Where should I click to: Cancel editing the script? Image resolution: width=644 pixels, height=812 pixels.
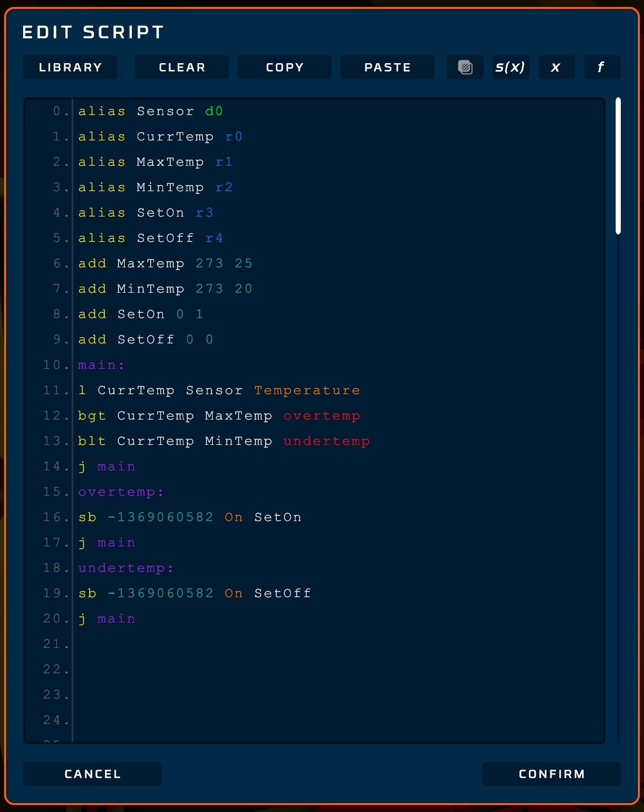click(x=92, y=774)
